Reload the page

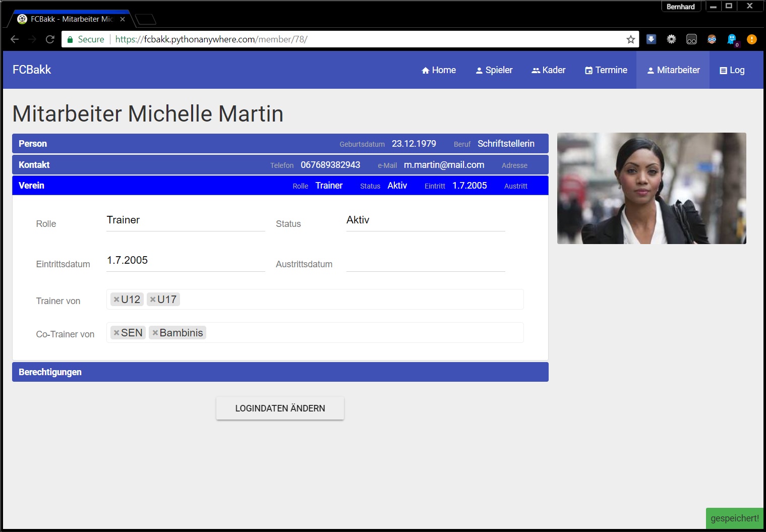tap(50, 39)
